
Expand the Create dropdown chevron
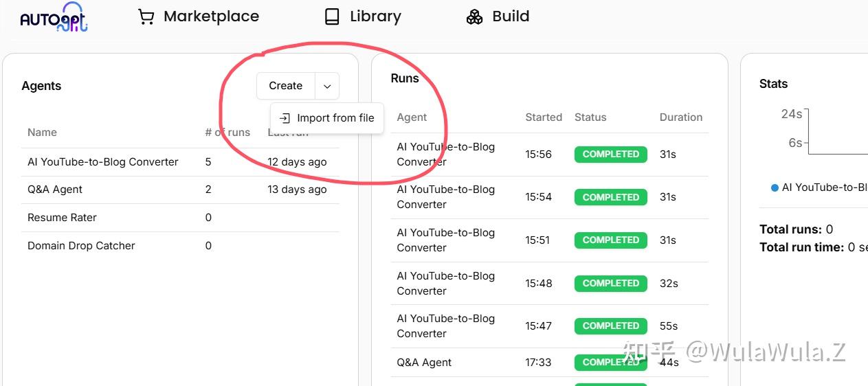coord(327,86)
